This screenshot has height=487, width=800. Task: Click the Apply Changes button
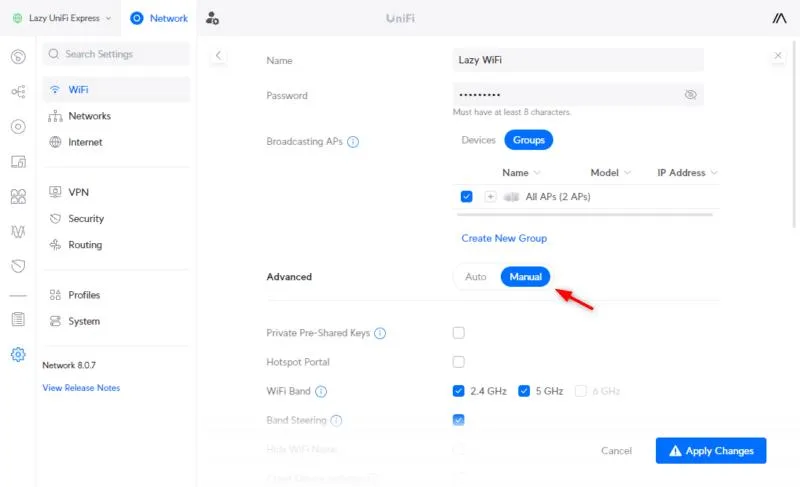click(x=711, y=451)
